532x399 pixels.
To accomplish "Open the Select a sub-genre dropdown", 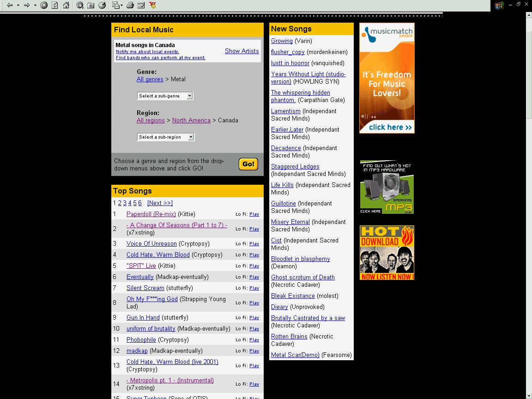I will (x=165, y=96).
